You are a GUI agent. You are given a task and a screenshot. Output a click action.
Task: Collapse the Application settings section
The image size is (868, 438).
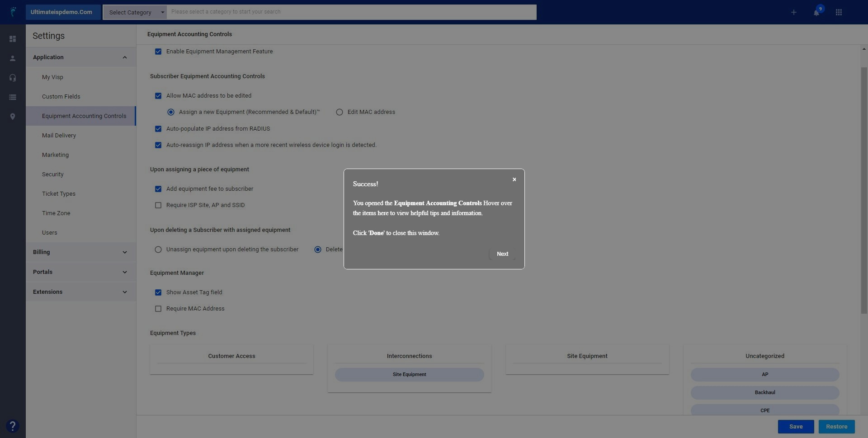[x=80, y=57]
